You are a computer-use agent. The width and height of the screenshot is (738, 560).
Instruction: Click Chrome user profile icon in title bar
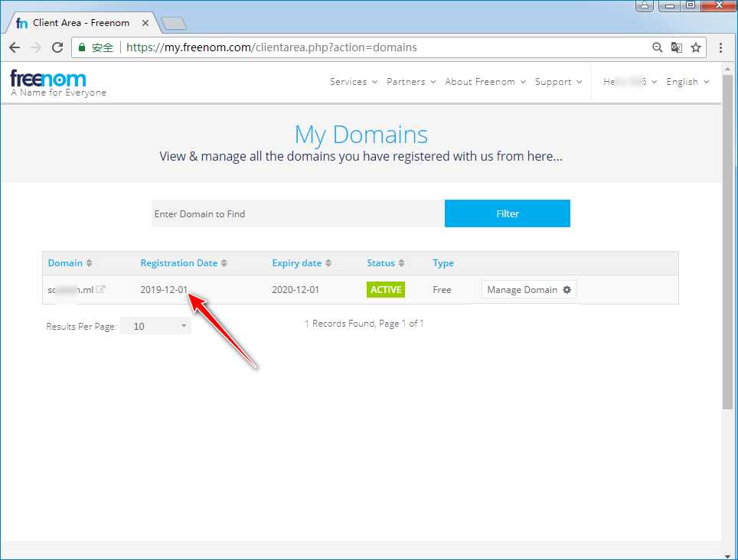coord(645,5)
